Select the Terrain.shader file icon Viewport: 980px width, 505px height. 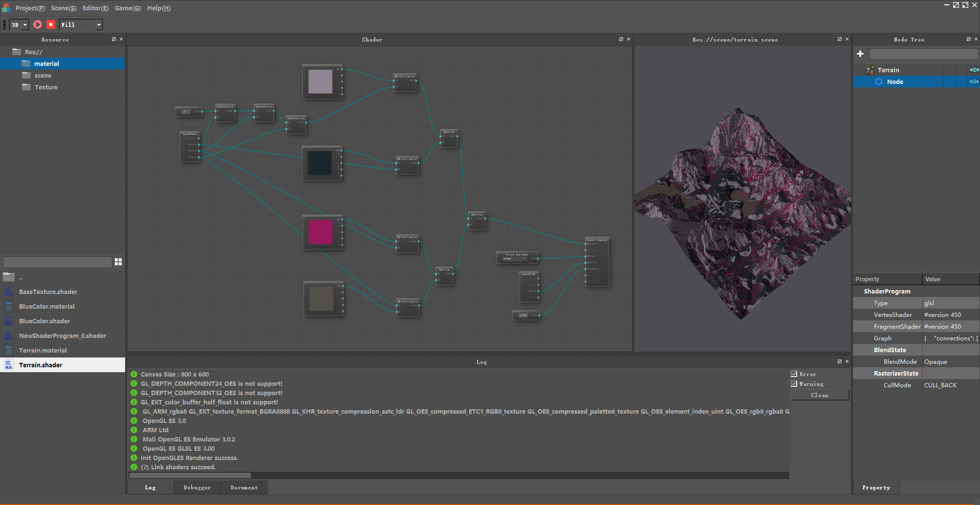point(9,365)
